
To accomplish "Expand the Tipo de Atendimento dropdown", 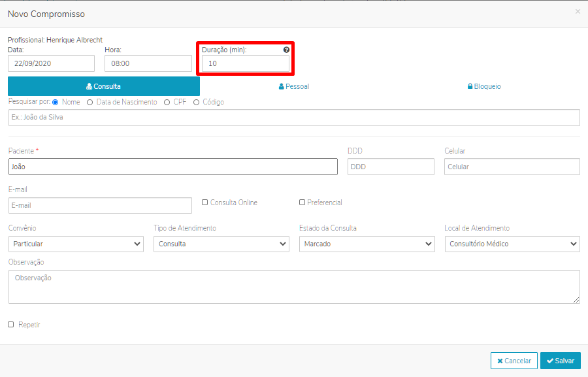I will point(221,244).
